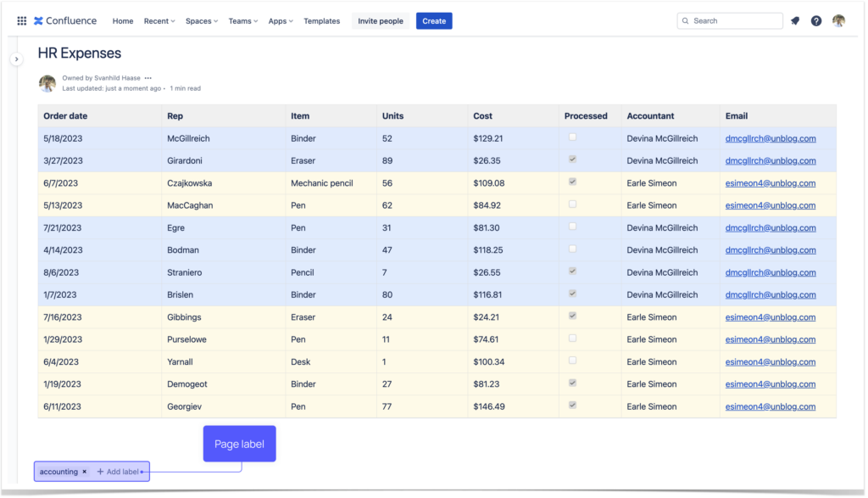Click the Invite people button

[x=380, y=20]
